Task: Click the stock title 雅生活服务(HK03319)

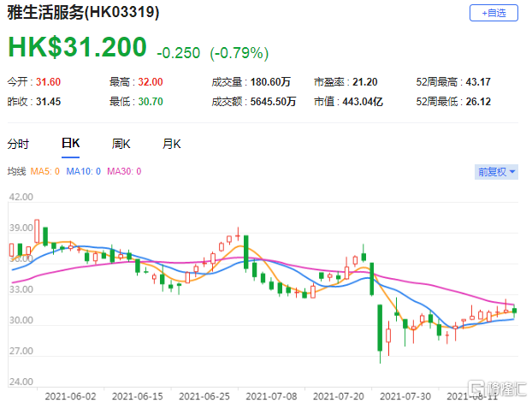Action: click(x=84, y=13)
